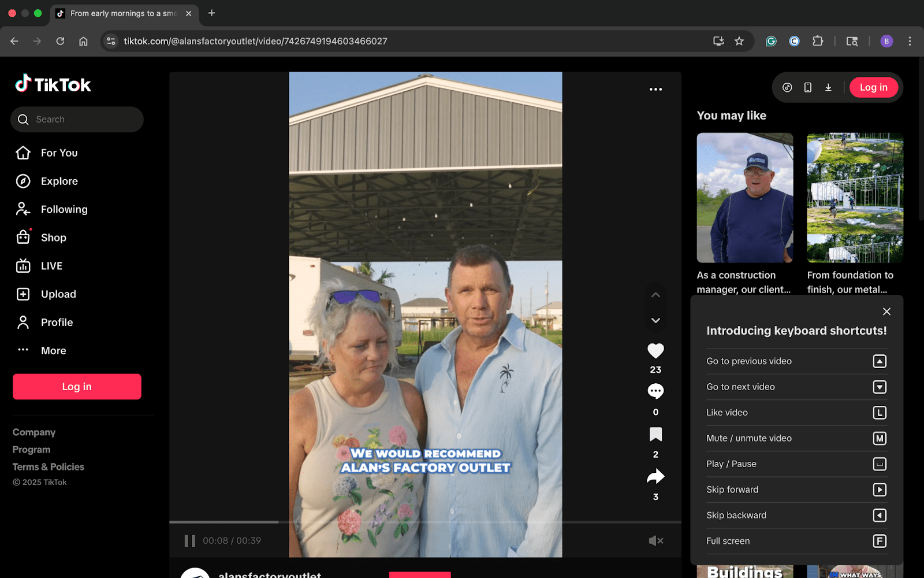The height and width of the screenshot is (578, 924).
Task: Click the TikTok search field
Action: click(x=81, y=119)
